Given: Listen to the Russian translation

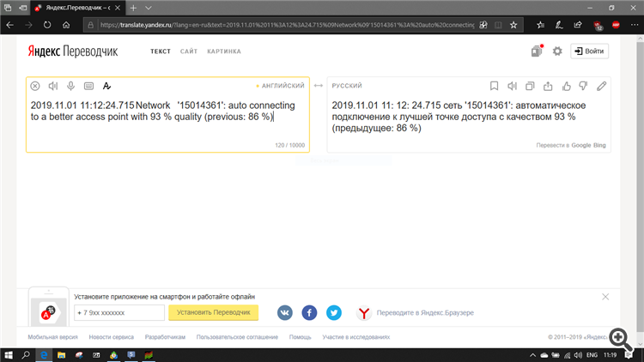Looking at the screenshot, I should tap(512, 86).
